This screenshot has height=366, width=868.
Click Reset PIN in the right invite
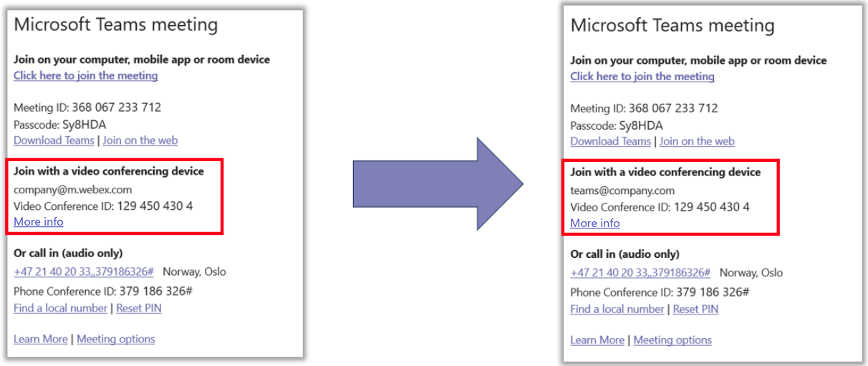(x=695, y=309)
